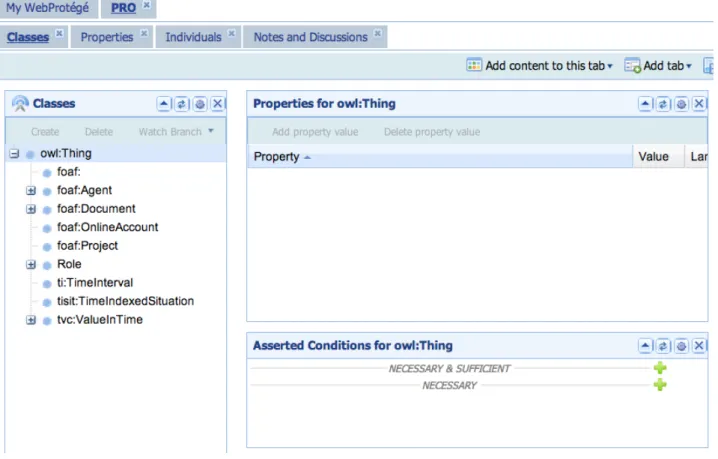Click Watch Branch button

170,132
